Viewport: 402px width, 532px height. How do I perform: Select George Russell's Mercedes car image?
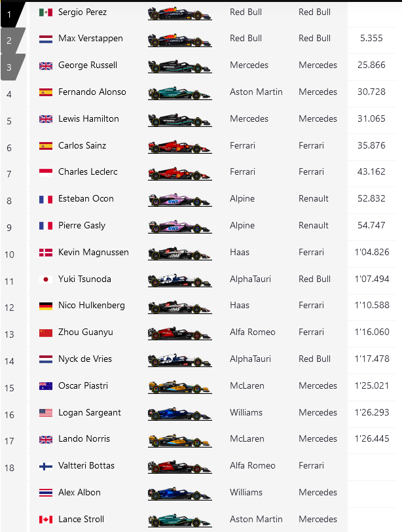click(179, 66)
